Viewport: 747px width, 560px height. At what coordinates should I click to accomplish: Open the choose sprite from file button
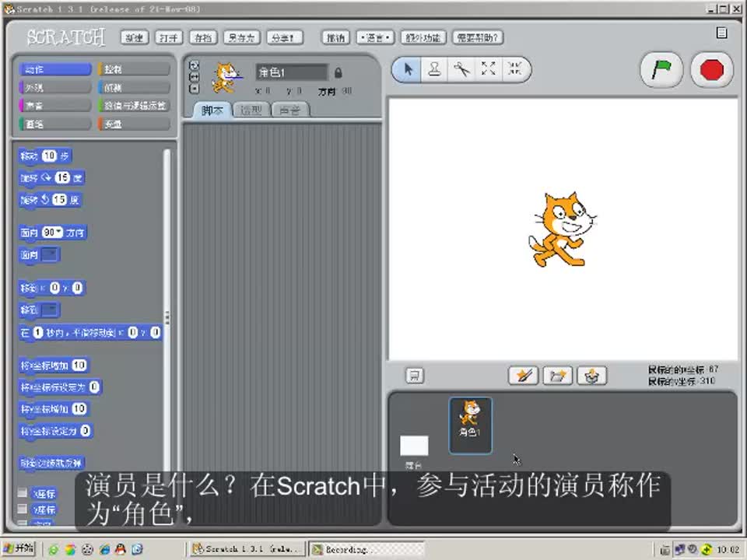point(557,376)
